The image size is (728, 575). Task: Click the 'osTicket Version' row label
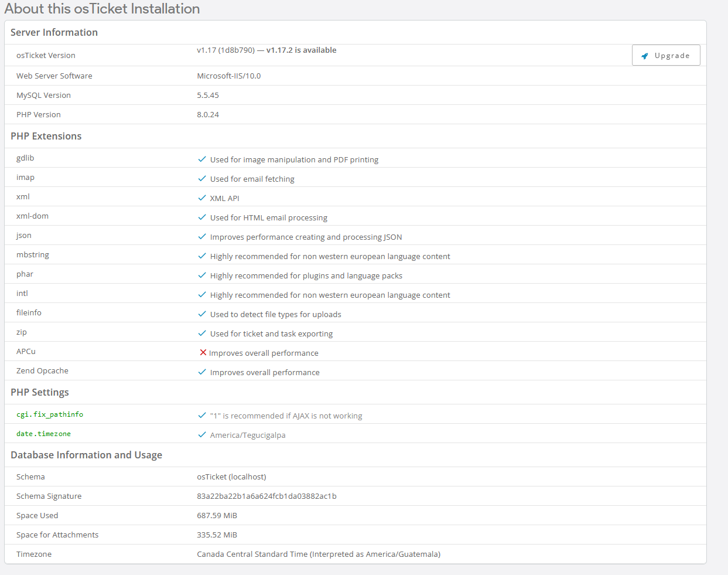click(x=46, y=56)
